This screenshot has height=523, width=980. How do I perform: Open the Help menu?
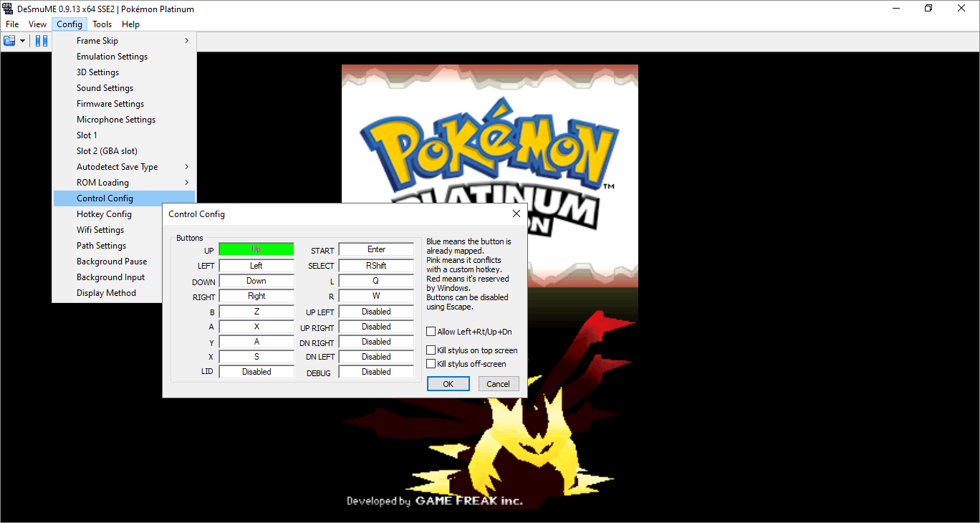pos(130,24)
